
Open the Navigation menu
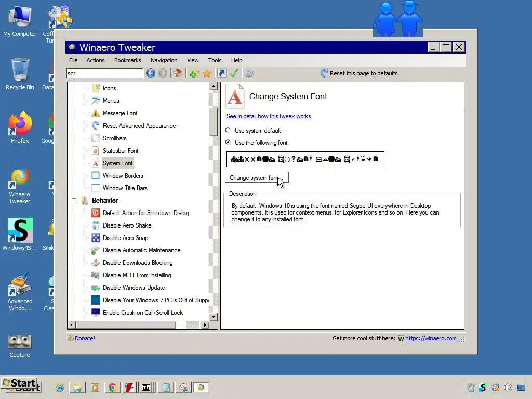[164, 60]
